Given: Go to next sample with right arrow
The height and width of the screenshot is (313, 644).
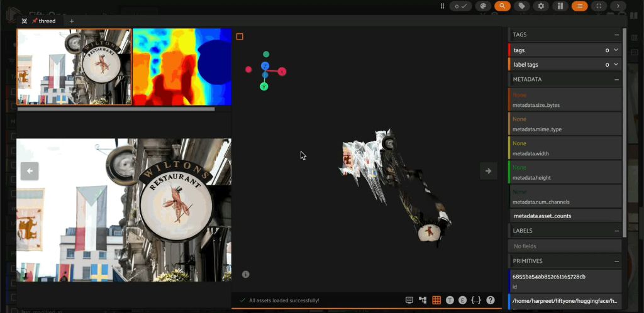Looking at the screenshot, I should tap(488, 171).
